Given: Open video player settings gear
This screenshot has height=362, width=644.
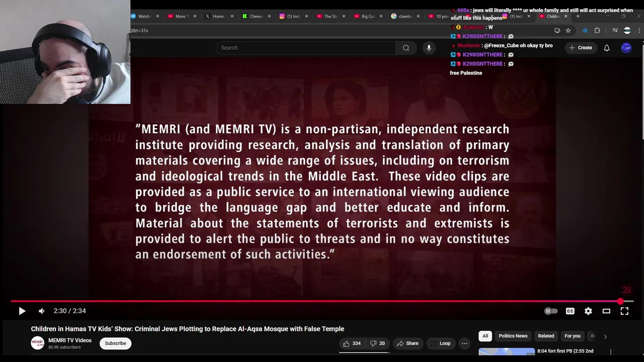Looking at the screenshot, I should coord(588,311).
